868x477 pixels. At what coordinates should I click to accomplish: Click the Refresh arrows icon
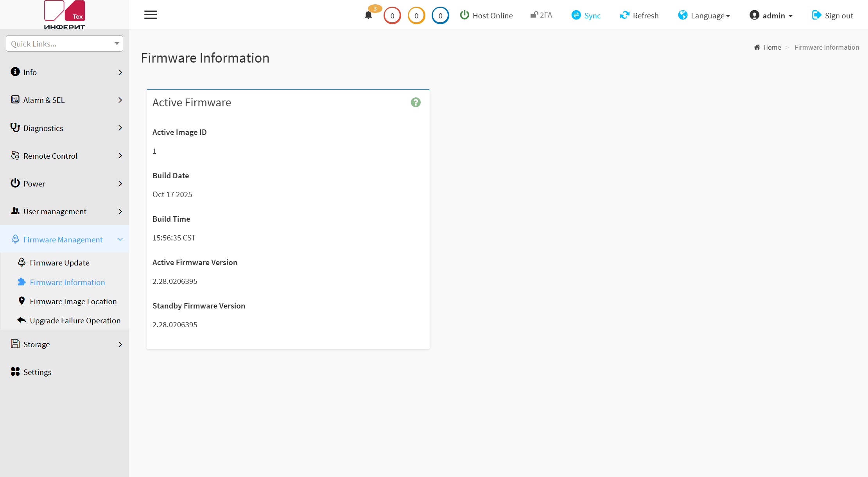624,15
